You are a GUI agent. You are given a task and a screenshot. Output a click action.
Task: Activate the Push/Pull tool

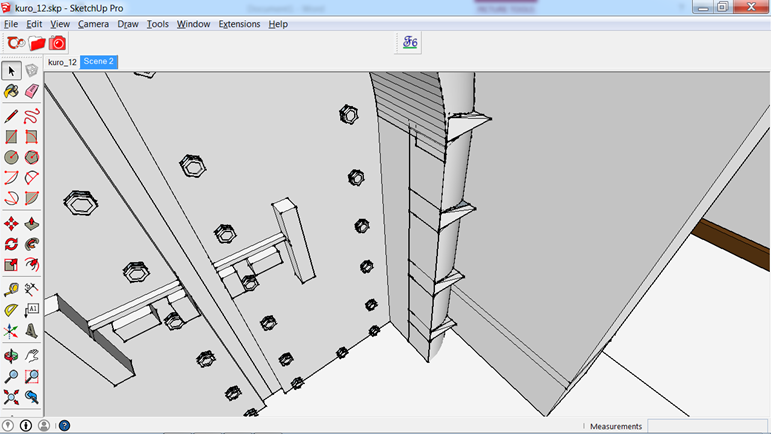click(x=31, y=224)
